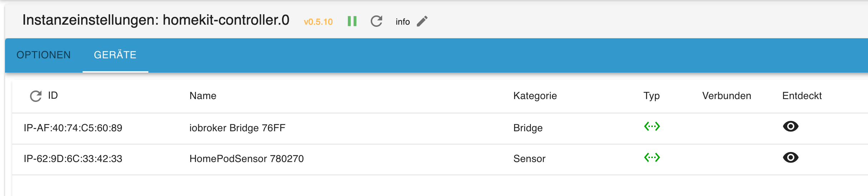868x196 pixels.
Task: Click the Entdeckt column header
Action: click(802, 96)
